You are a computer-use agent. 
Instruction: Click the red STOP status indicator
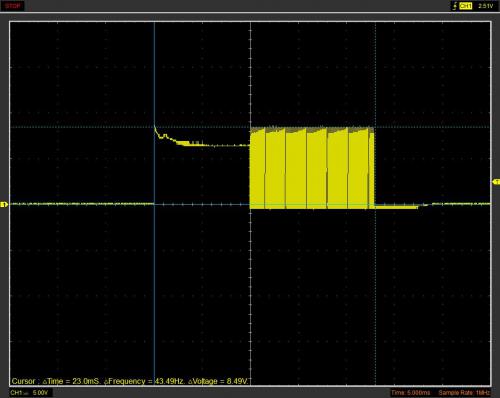click(13, 6)
